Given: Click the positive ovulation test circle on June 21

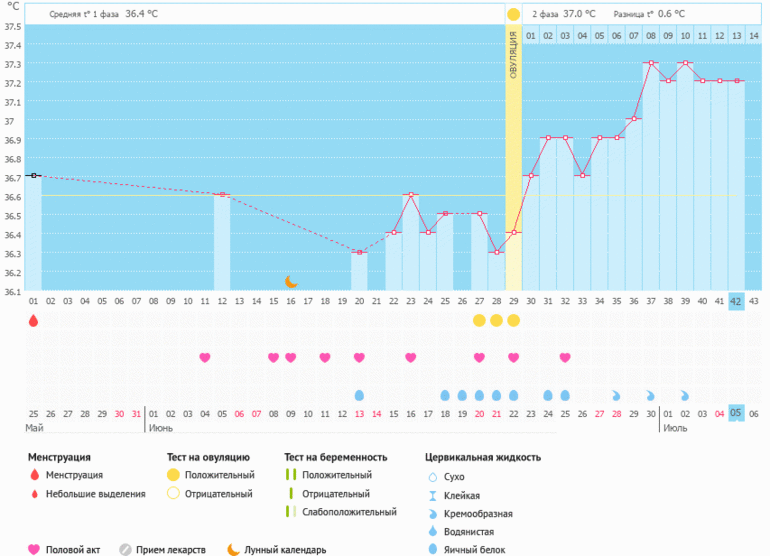Looking at the screenshot, I should click(496, 321).
